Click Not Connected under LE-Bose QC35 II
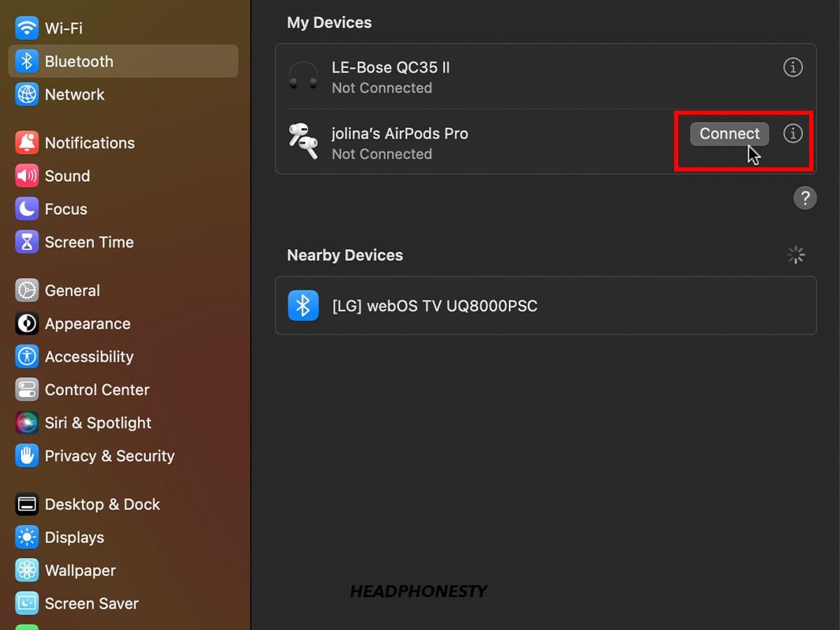The height and width of the screenshot is (630, 840). 381,88
